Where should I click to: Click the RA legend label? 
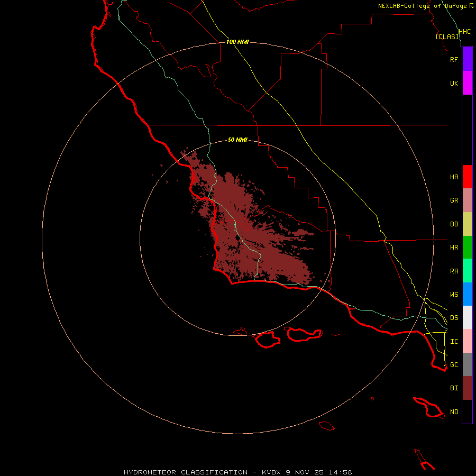click(454, 271)
